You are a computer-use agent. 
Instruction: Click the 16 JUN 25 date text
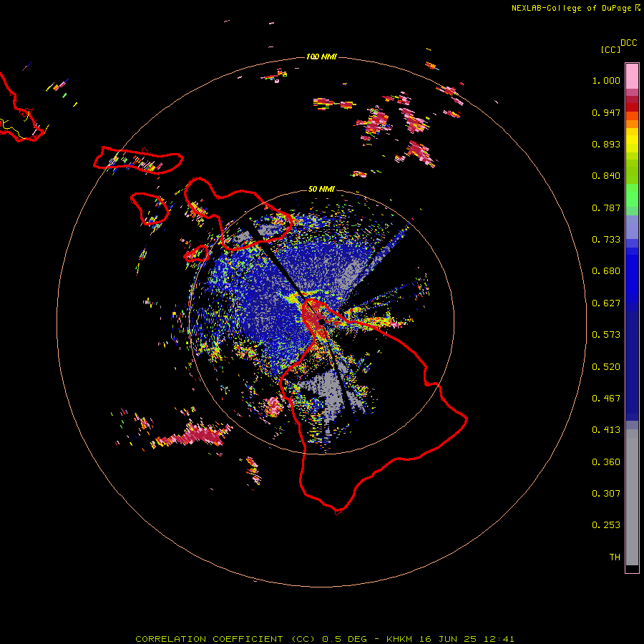(448, 639)
